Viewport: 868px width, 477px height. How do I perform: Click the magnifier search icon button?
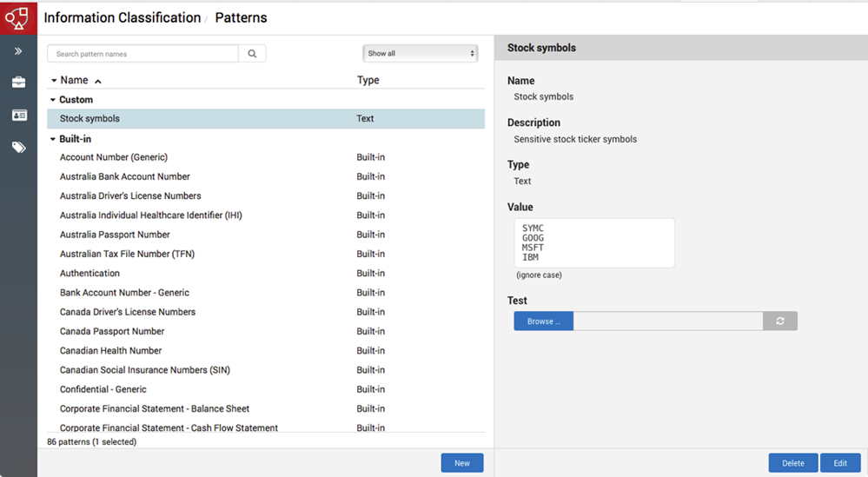point(252,54)
